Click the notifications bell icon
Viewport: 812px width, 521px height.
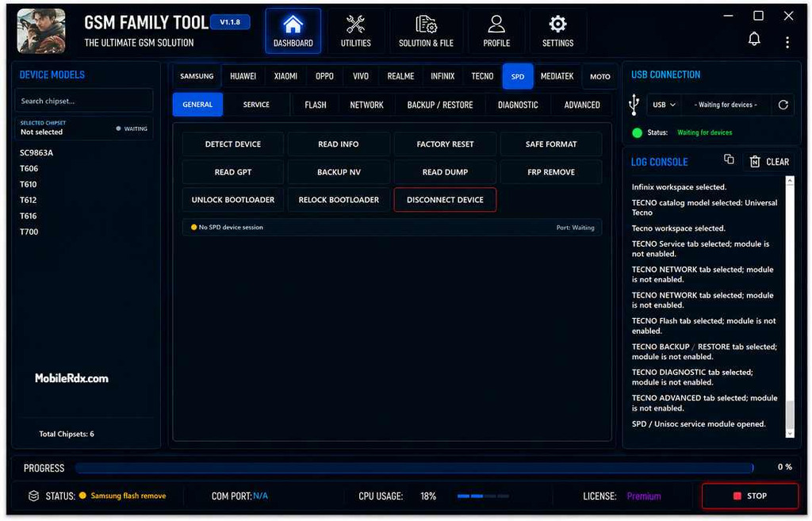click(754, 39)
